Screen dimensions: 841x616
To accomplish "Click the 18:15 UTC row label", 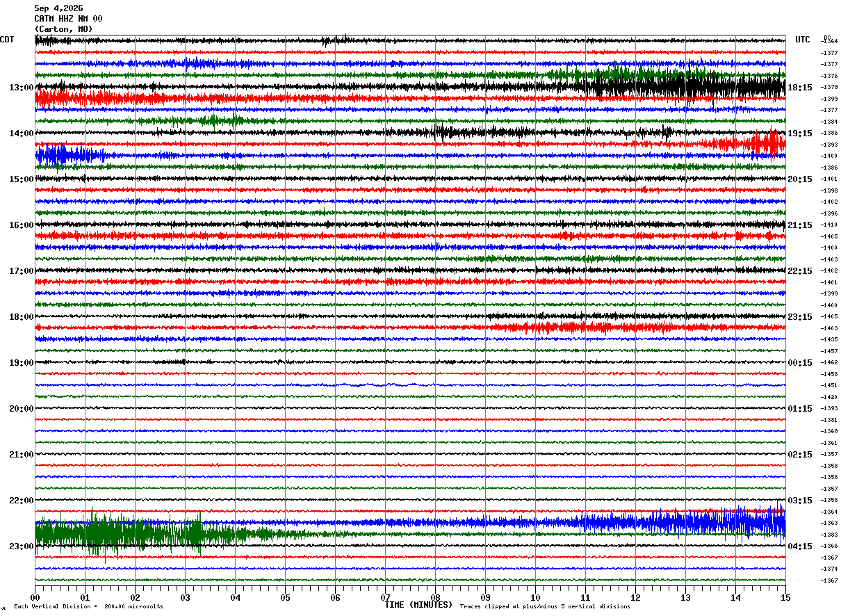I will (x=800, y=88).
